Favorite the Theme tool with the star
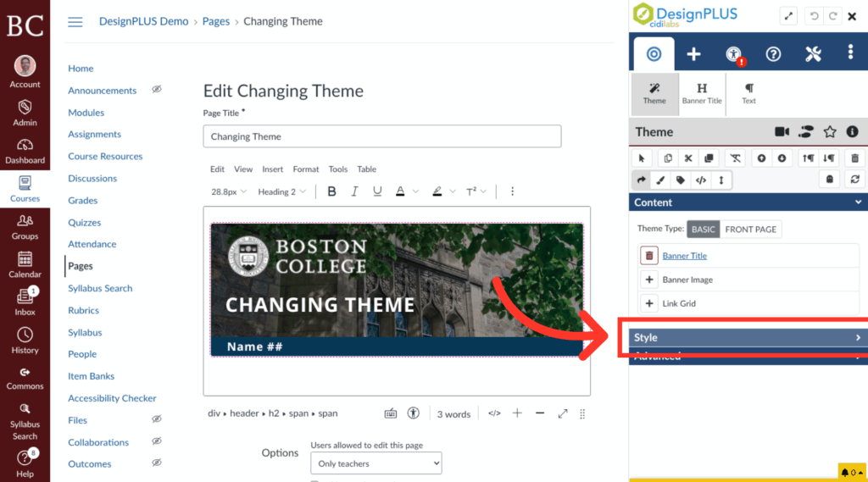The height and width of the screenshot is (482, 868). coord(829,131)
